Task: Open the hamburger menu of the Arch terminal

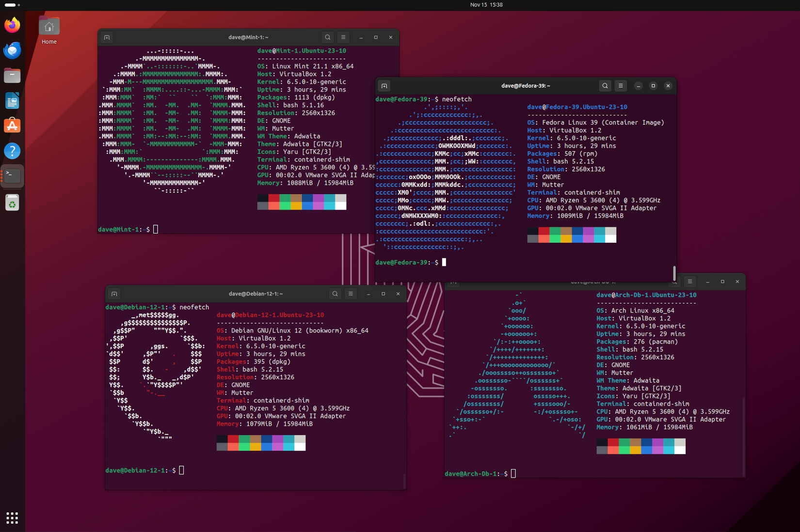Action: (x=689, y=281)
